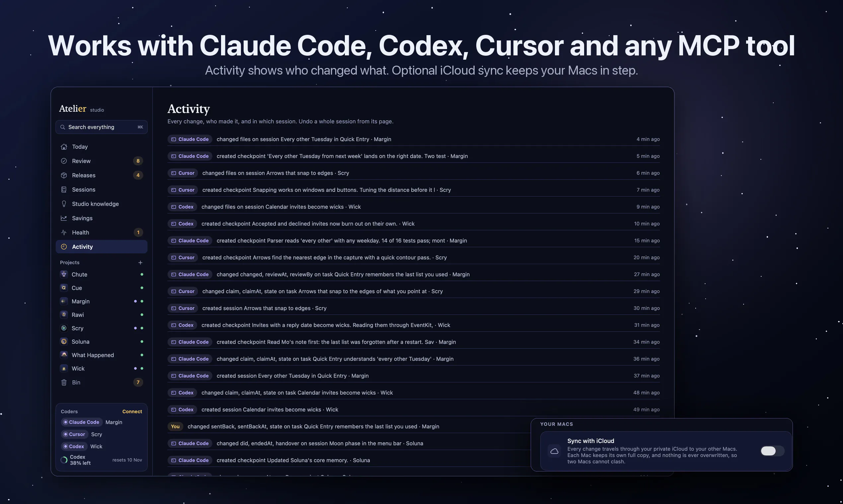This screenshot has height=504, width=843.
Task: Click the Bin trash icon
Action: 64,382
